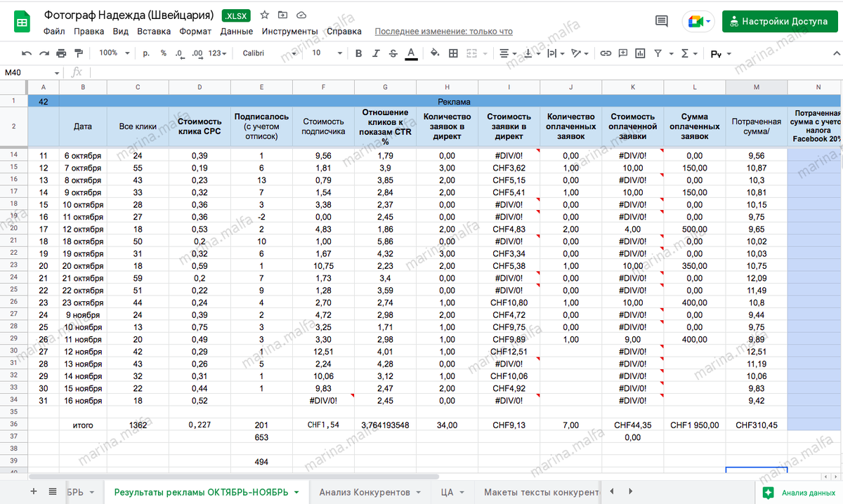The height and width of the screenshot is (504, 843).
Task: Increase decimal places
Action: [197, 53]
